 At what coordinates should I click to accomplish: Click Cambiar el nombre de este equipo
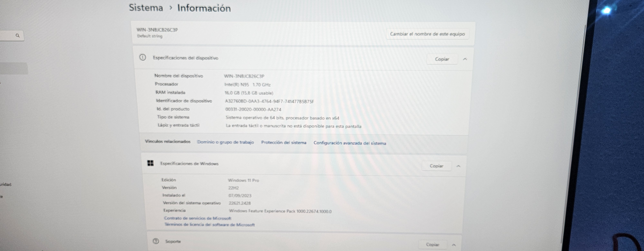427,34
